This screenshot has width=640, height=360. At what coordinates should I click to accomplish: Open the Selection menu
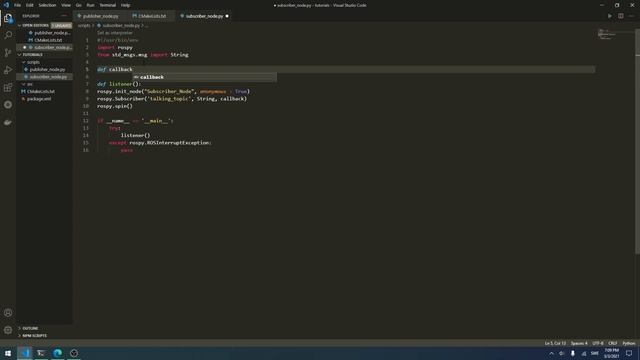[47, 5]
